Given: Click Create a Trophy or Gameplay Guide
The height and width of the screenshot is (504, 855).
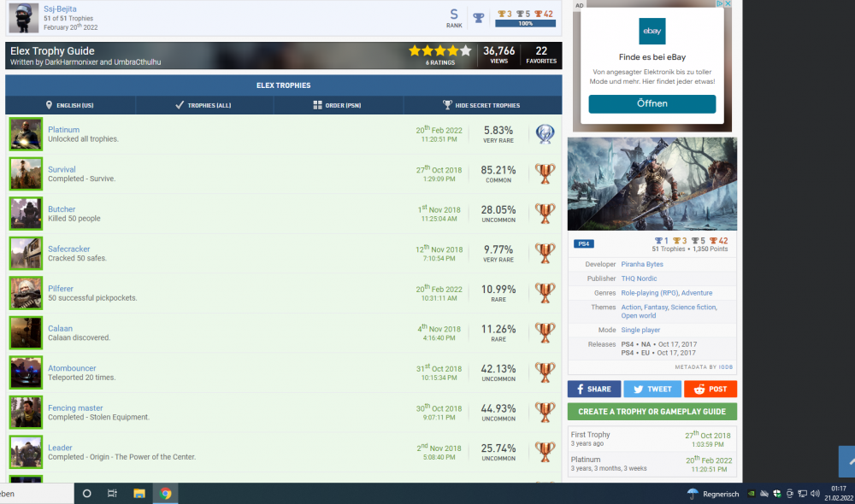Looking at the screenshot, I should coord(652,411).
